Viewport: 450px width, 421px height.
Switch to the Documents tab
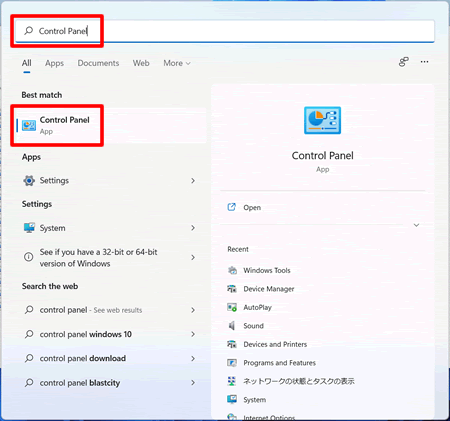[98, 63]
